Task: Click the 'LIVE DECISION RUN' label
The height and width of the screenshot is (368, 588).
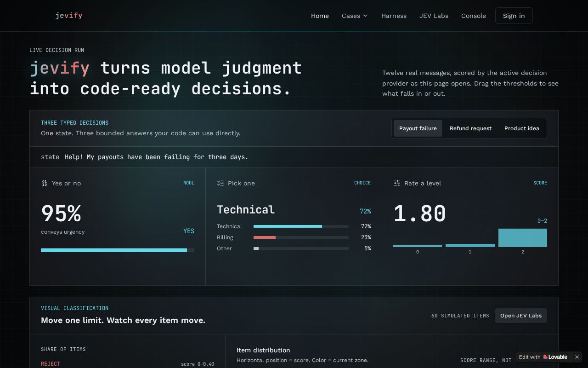Action: [x=57, y=50]
